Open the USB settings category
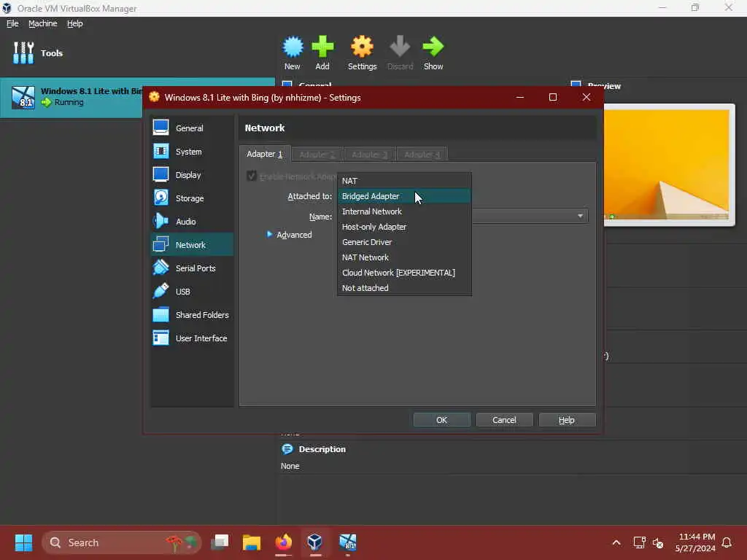Image resolution: width=747 pixels, height=560 pixels. tap(192, 292)
